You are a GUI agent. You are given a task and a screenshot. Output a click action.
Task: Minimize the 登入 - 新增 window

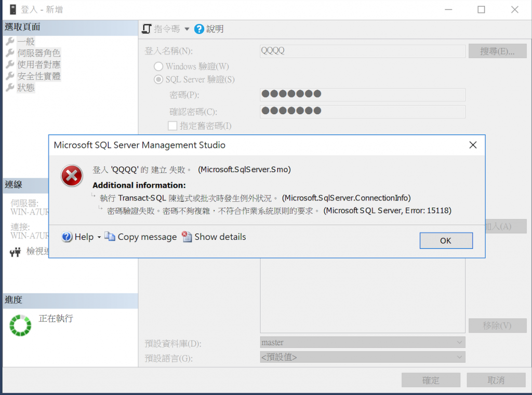point(448,9)
